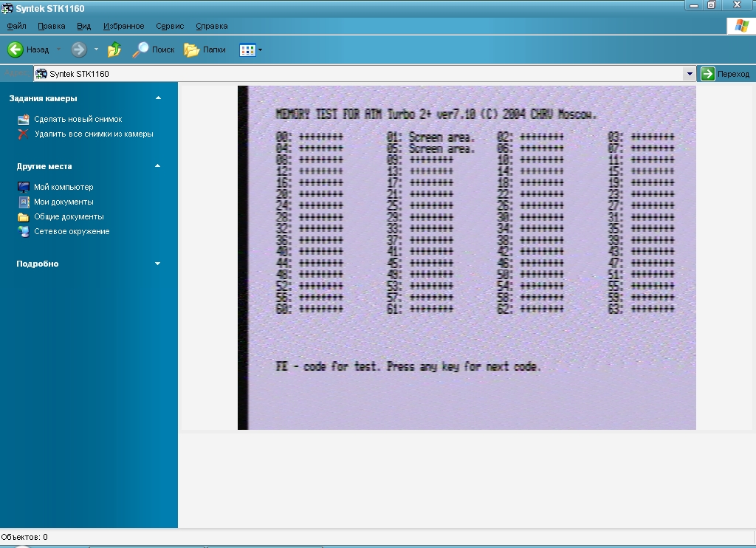Click the Up folder icon

coord(114,49)
